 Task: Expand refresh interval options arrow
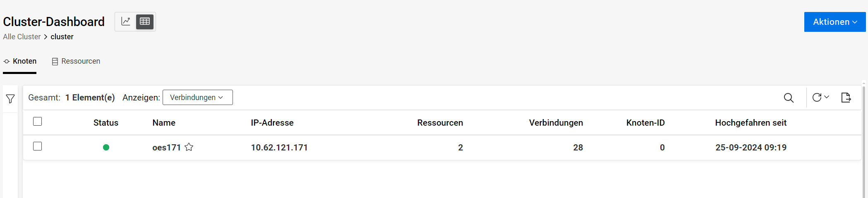827,97
